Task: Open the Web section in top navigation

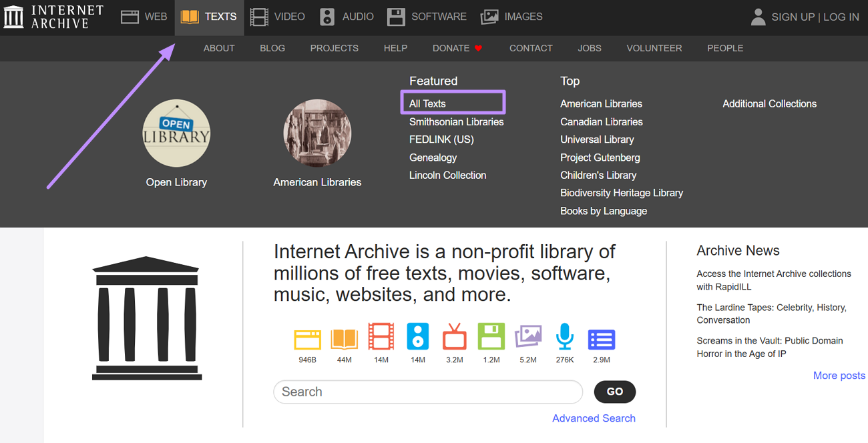Action: click(x=144, y=17)
